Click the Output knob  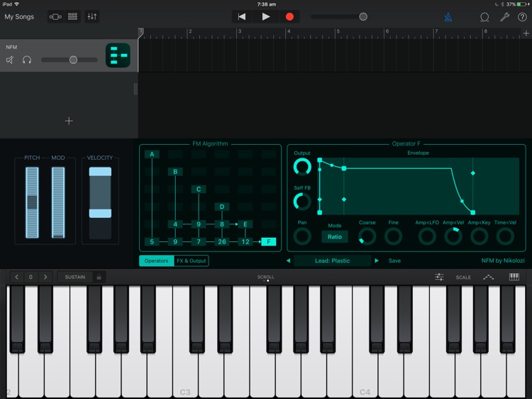[302, 167]
